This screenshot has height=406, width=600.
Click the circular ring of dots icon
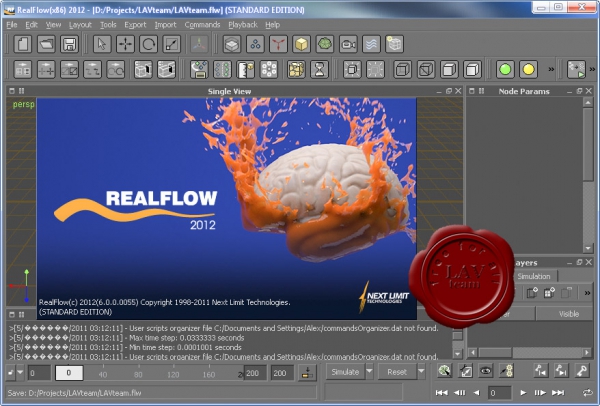(269, 70)
